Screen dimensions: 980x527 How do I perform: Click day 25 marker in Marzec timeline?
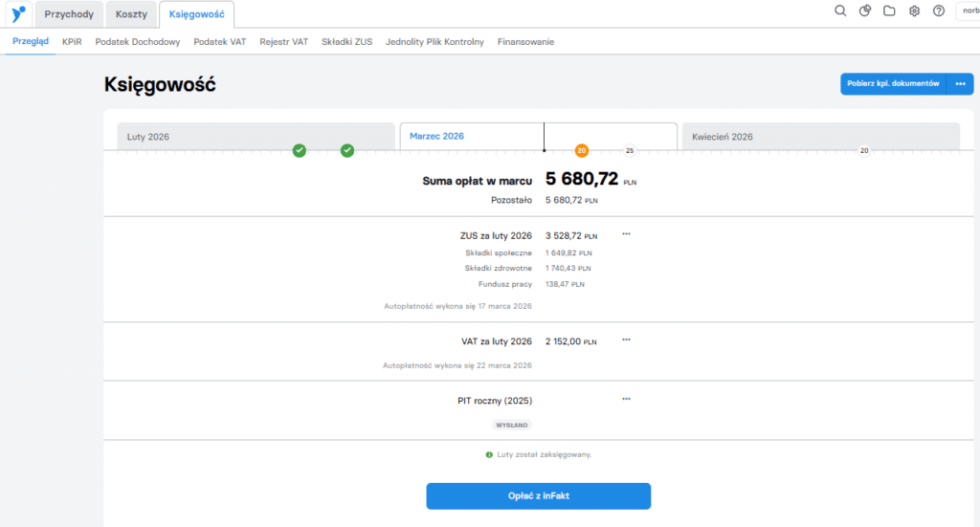click(630, 150)
